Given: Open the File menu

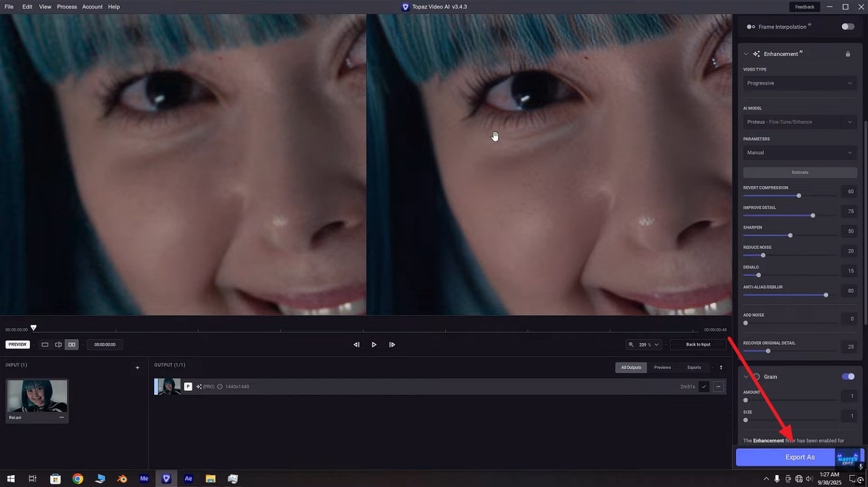Looking at the screenshot, I should tap(9, 7).
